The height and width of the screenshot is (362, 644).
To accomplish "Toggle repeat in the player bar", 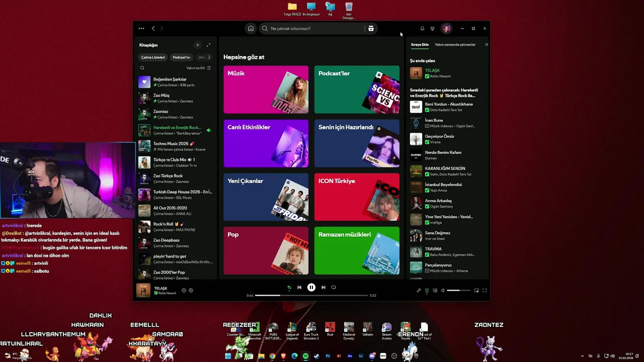I will (x=334, y=288).
